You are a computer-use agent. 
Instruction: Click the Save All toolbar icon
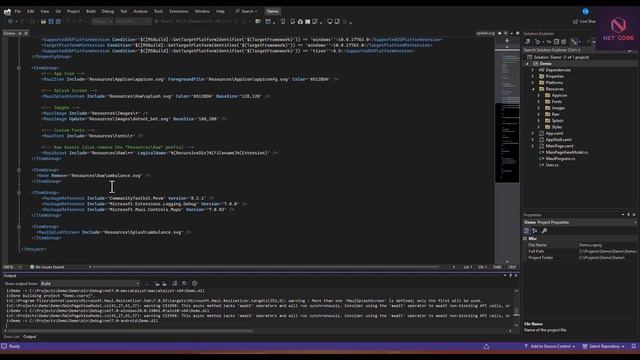coord(58,22)
